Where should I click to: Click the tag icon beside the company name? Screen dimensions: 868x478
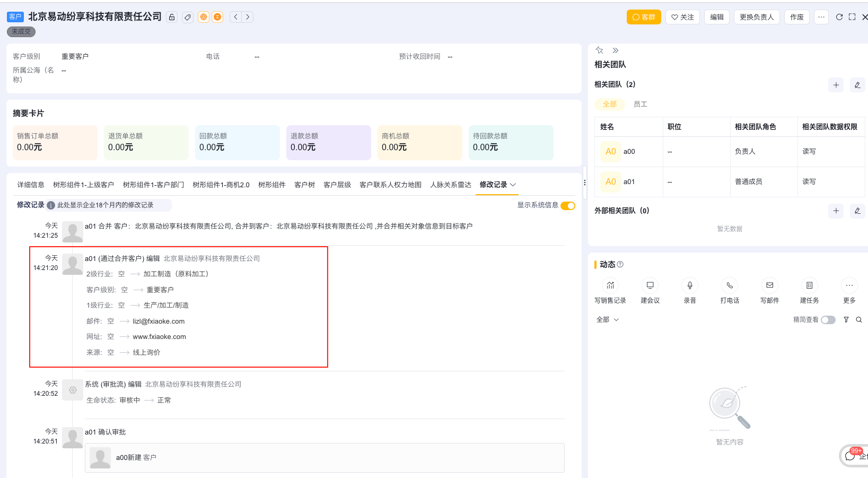[x=188, y=16]
